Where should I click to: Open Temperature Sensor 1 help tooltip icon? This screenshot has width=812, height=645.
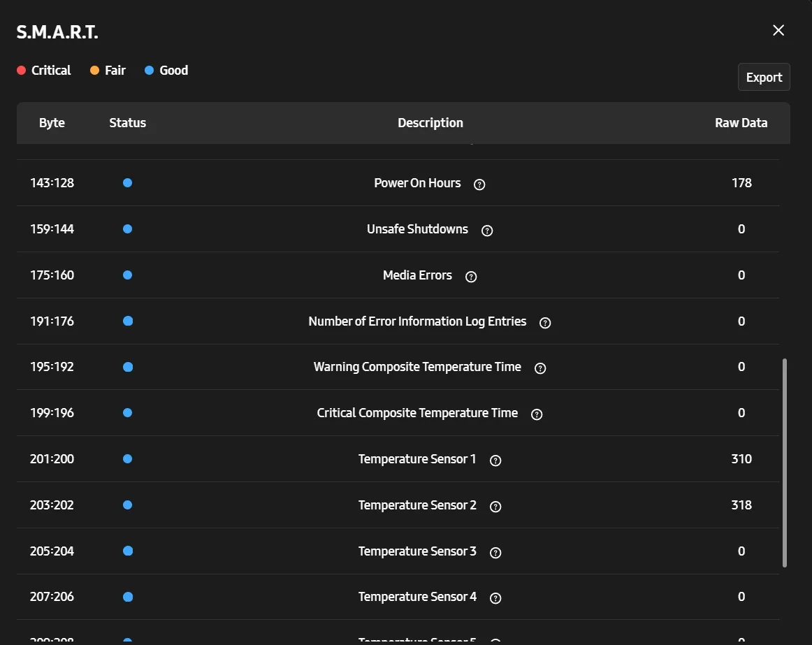coord(495,461)
